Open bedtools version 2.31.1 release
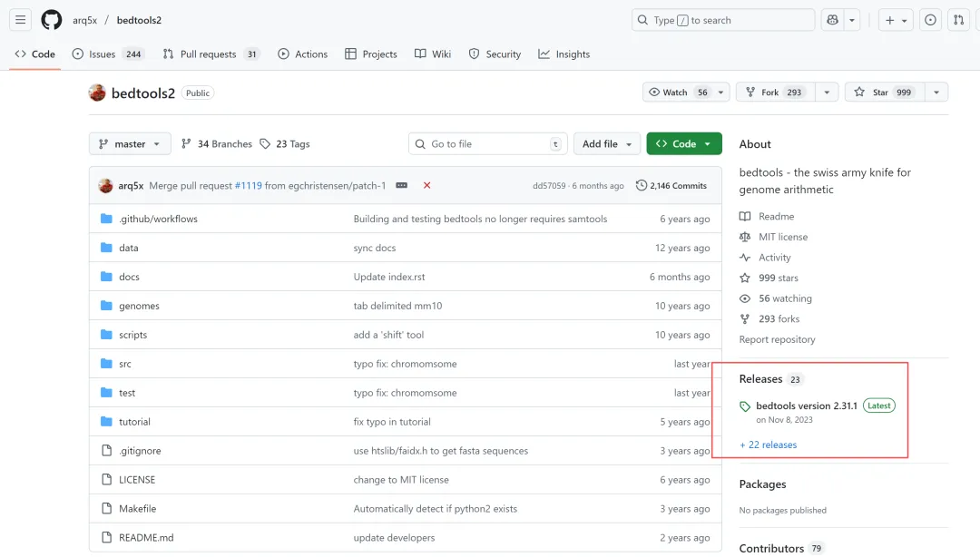This screenshot has width=980, height=557. pos(807,406)
